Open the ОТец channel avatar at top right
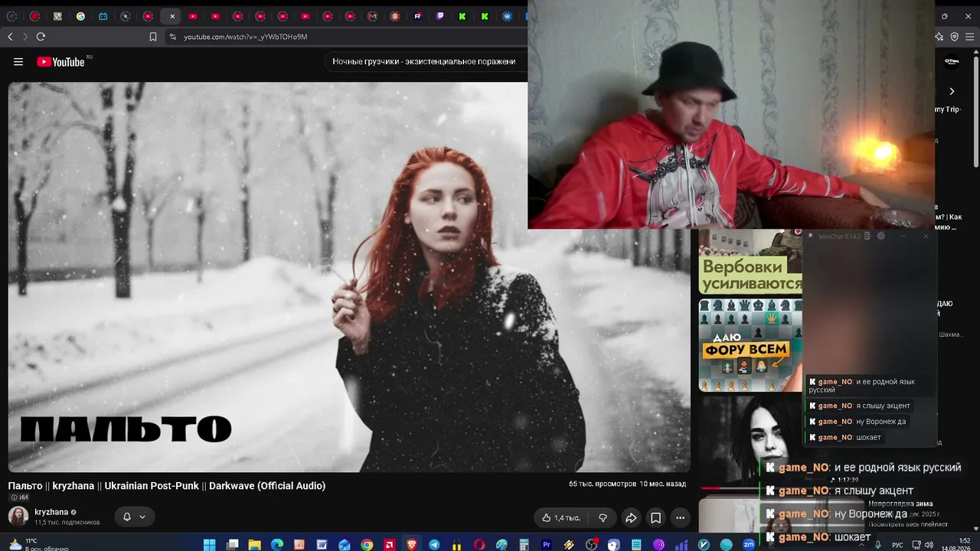 click(x=952, y=61)
